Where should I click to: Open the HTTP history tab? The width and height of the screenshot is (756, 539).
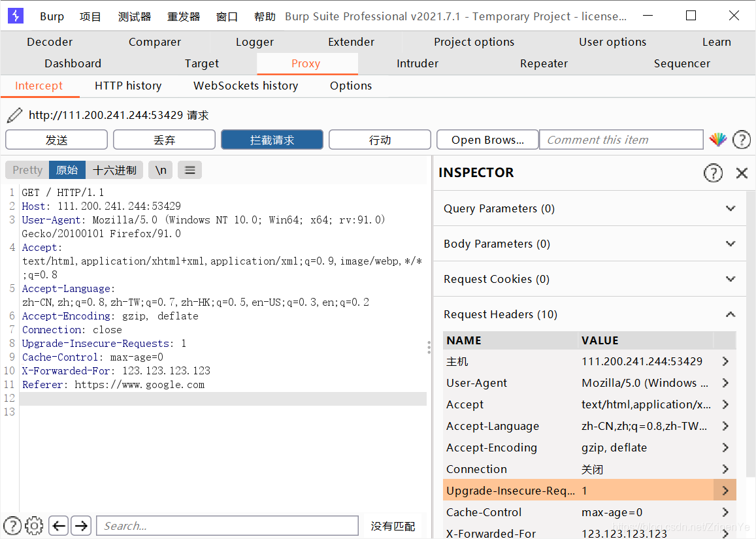pyautogui.click(x=128, y=86)
